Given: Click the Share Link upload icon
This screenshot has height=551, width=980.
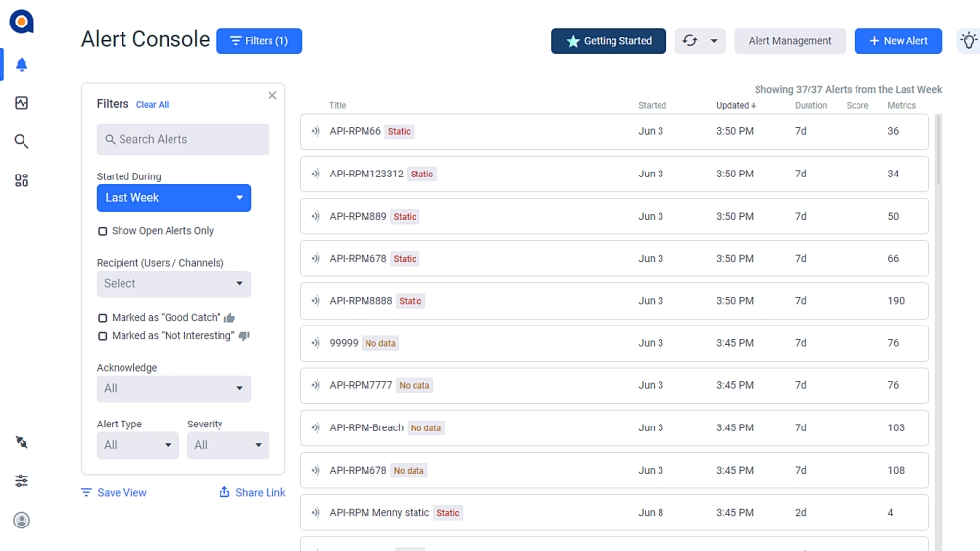Looking at the screenshot, I should coord(224,492).
